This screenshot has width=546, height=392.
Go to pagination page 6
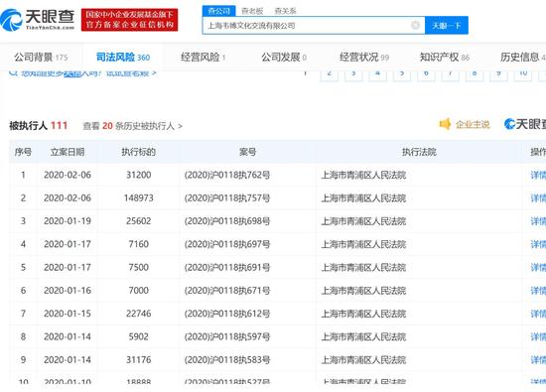pos(426,74)
